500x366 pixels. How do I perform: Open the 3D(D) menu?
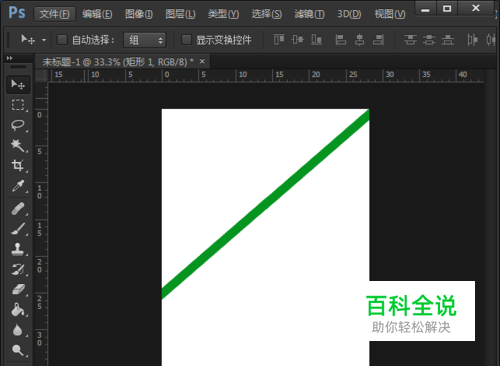tap(349, 14)
